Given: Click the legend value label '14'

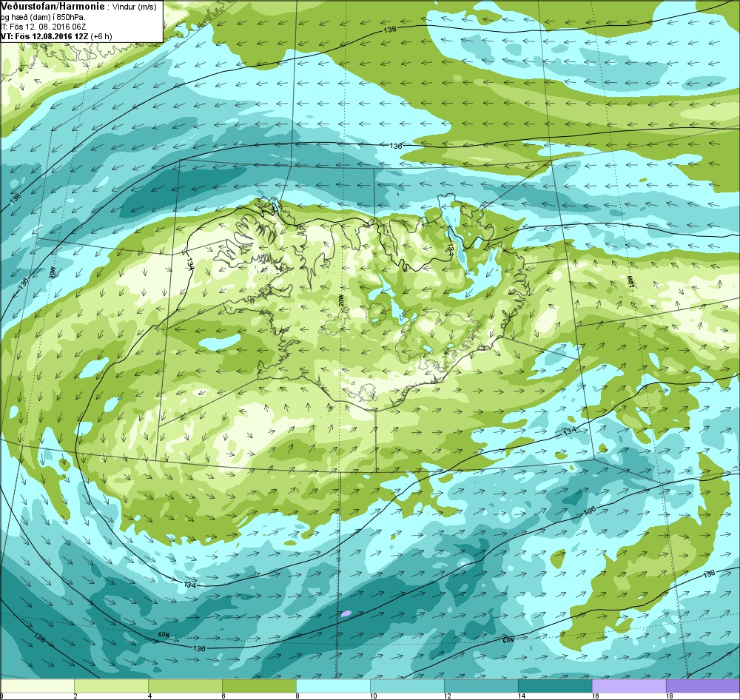Looking at the screenshot, I should [522, 696].
